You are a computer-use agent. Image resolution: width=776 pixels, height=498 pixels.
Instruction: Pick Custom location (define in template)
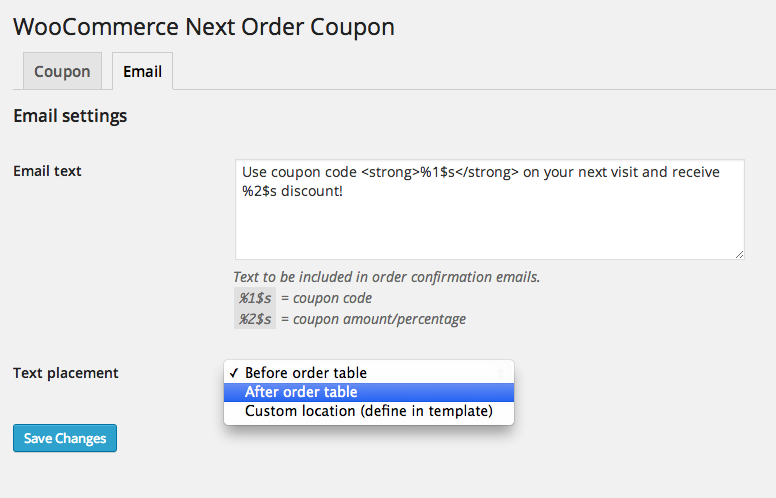point(368,411)
